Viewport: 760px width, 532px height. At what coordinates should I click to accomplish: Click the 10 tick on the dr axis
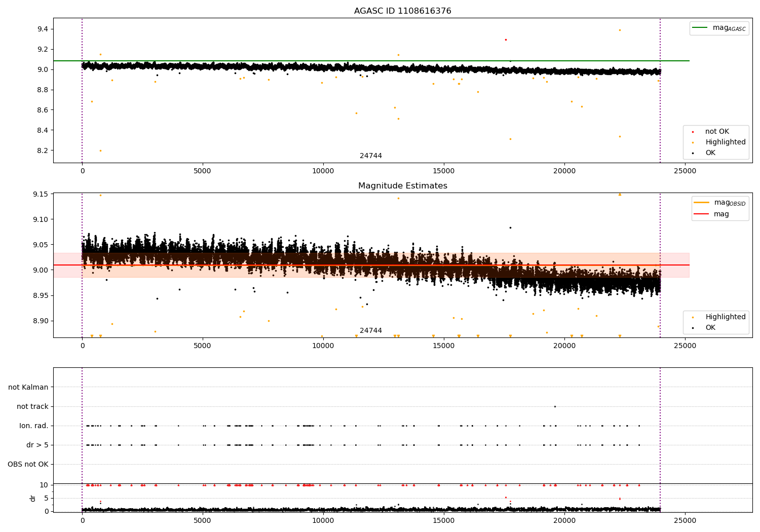point(44,485)
